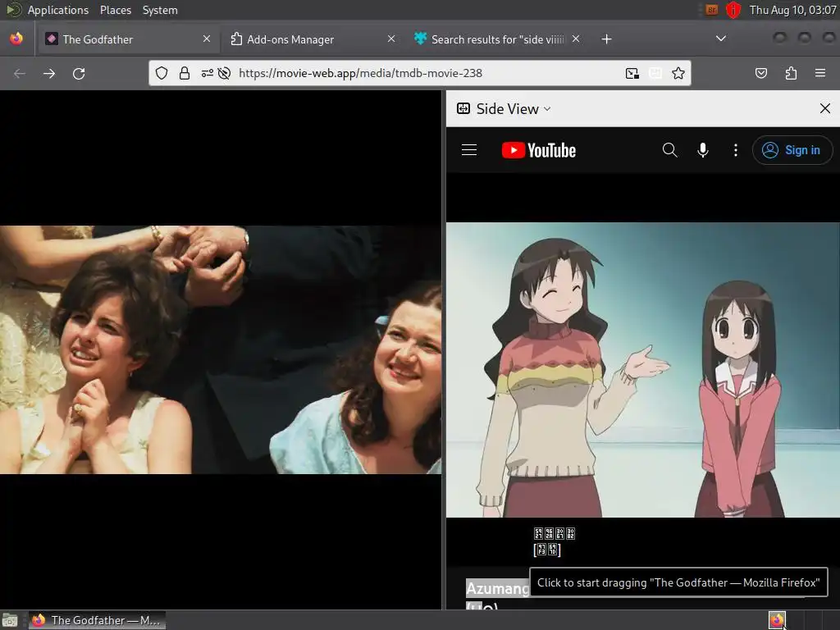840x630 pixels.
Task: Open YouTube hamburger guide menu
Action: tap(469, 150)
